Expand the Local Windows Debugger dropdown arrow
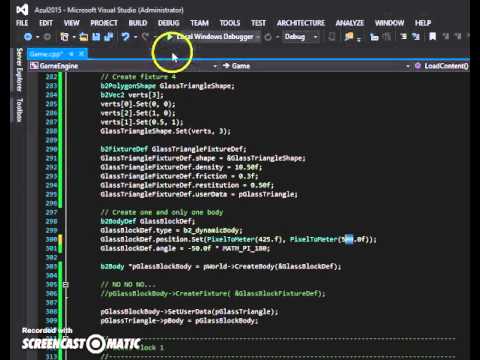The height and width of the screenshot is (360, 480). click(x=258, y=37)
